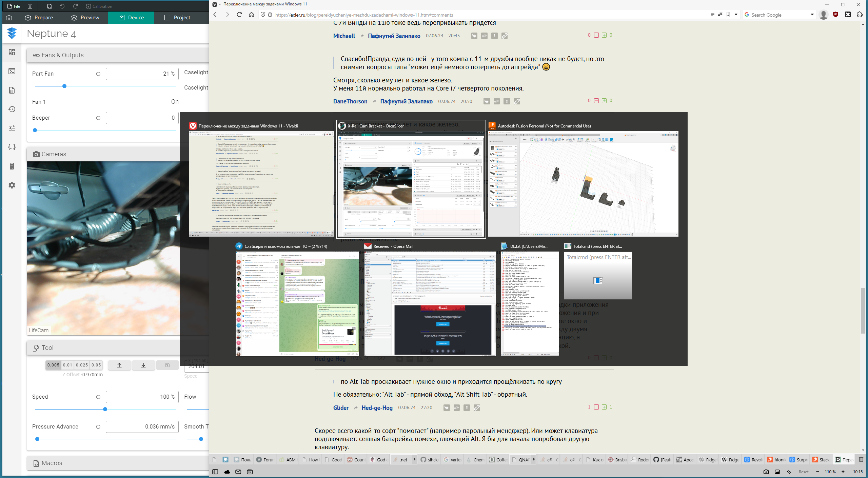Open the File menu in OrcaSlicer
Viewport: 868px width, 478px height.
[x=14, y=6]
